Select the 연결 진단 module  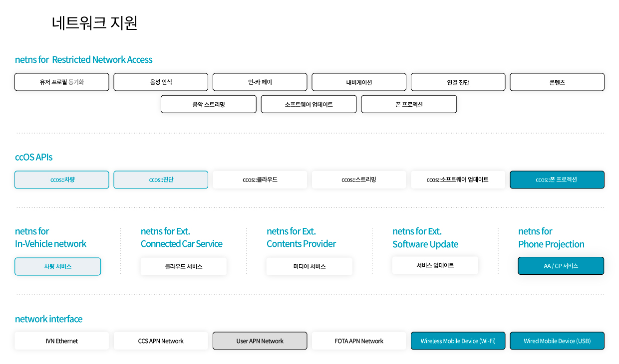click(x=458, y=82)
